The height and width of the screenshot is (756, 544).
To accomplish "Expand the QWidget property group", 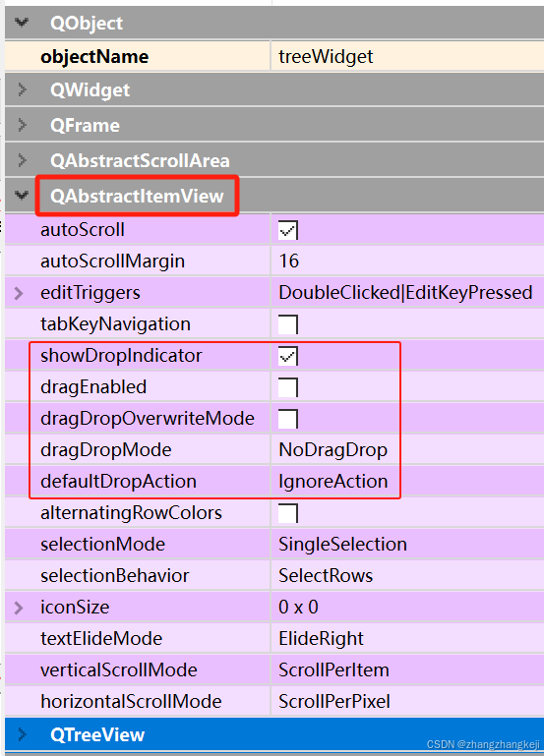I will pos(22,89).
